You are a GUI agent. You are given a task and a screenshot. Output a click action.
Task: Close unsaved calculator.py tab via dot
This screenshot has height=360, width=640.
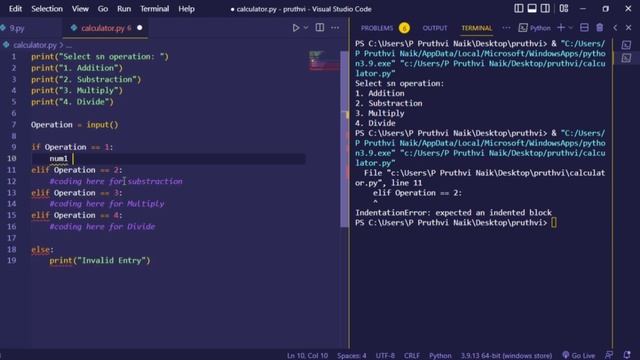coord(140,28)
